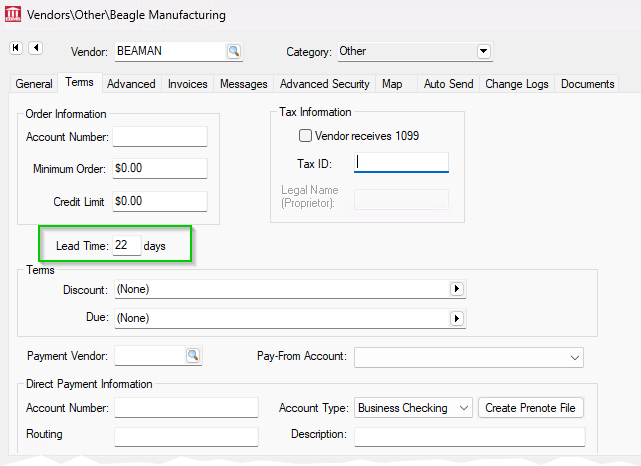The image size is (641, 466).
Task: Open the Change Logs tab
Action: tap(516, 84)
